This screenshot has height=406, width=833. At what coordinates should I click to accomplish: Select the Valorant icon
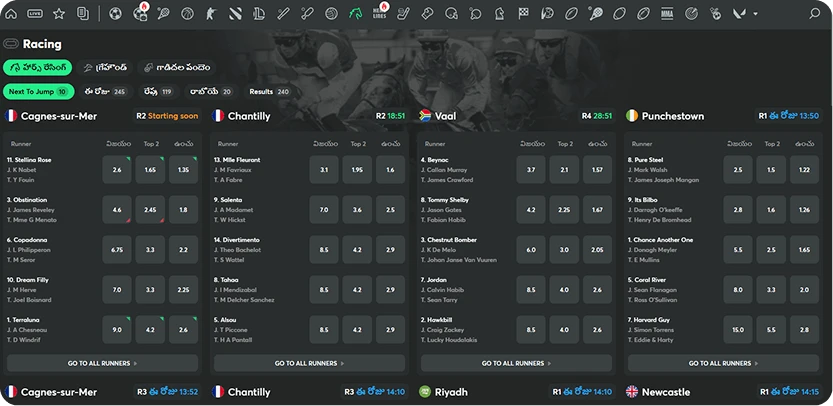click(x=741, y=14)
